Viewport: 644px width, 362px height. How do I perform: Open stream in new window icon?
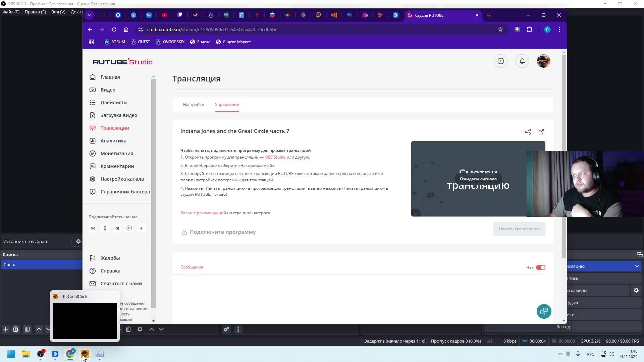(541, 132)
